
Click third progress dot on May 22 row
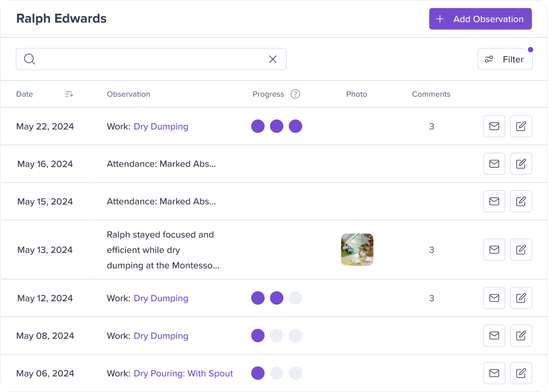point(295,126)
